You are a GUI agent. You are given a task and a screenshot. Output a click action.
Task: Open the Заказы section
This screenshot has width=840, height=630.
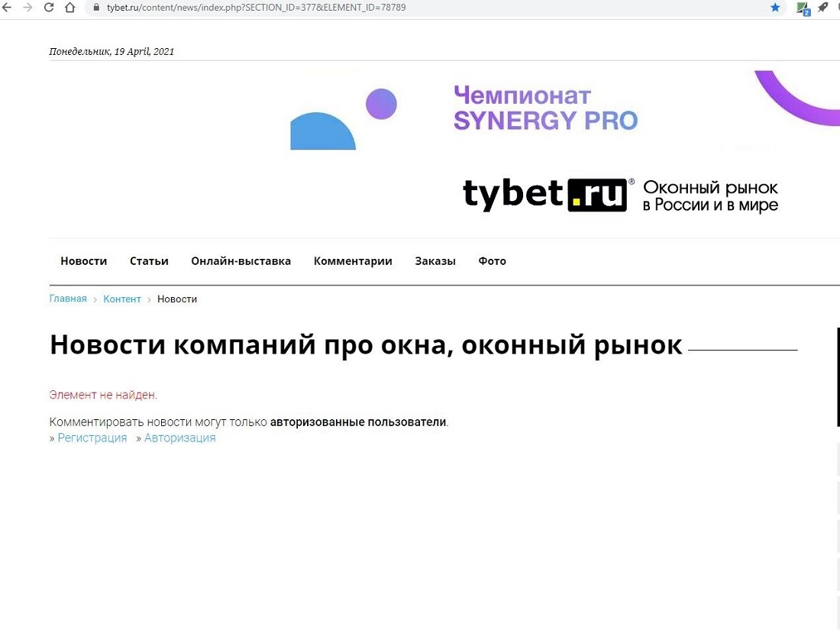click(435, 260)
